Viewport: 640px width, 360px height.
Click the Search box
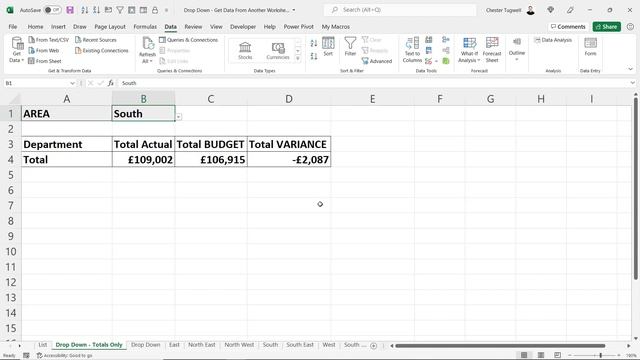click(400, 10)
